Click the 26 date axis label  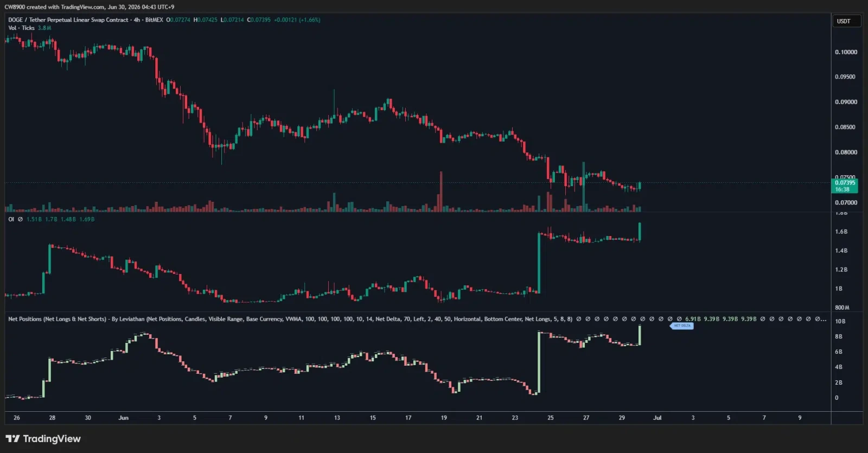coord(17,418)
